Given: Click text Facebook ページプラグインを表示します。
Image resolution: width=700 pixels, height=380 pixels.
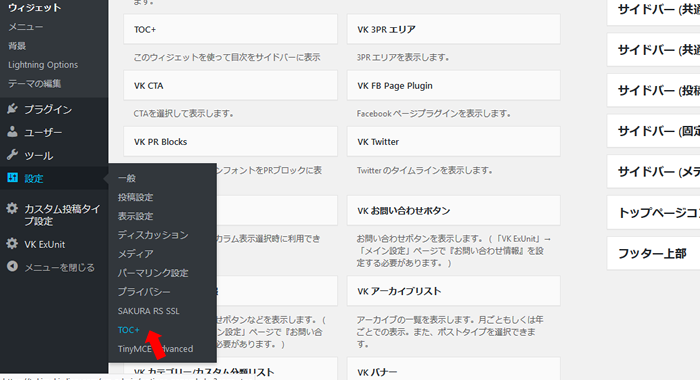Looking at the screenshot, I should [x=433, y=113].
